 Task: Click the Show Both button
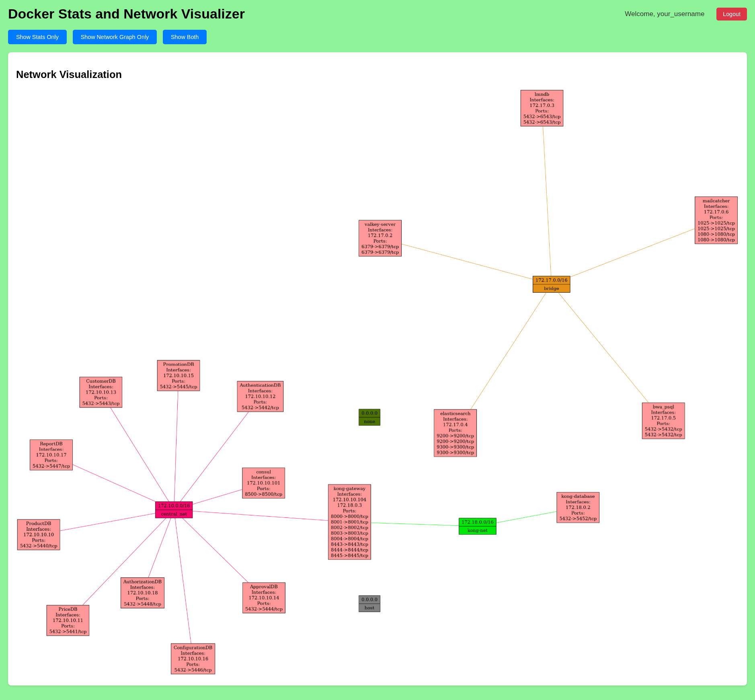[184, 37]
